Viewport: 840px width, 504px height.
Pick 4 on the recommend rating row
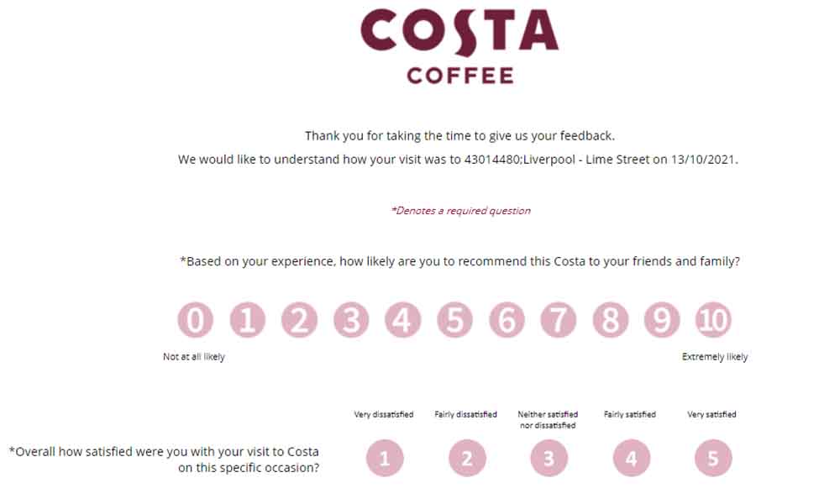(x=402, y=320)
